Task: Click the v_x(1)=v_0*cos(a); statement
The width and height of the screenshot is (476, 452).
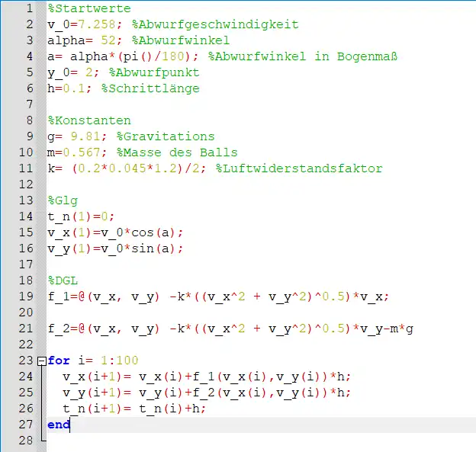Action: [115, 232]
